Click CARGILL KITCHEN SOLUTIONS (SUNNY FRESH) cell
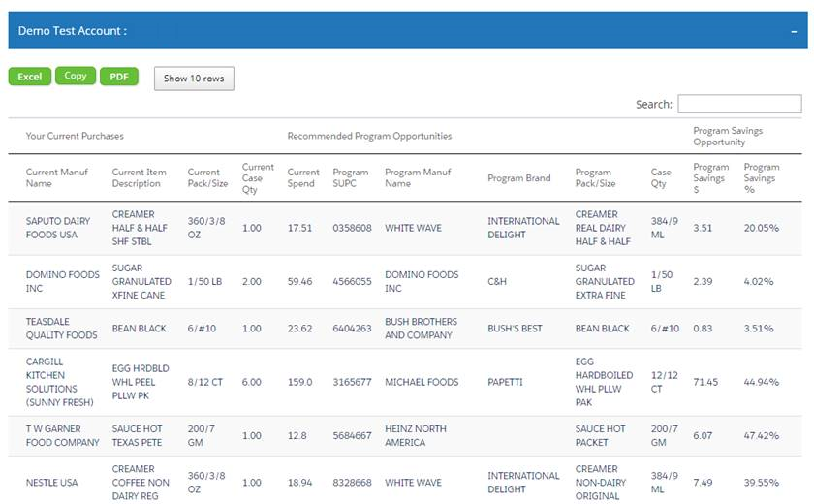The height and width of the screenshot is (504, 814). (x=60, y=382)
